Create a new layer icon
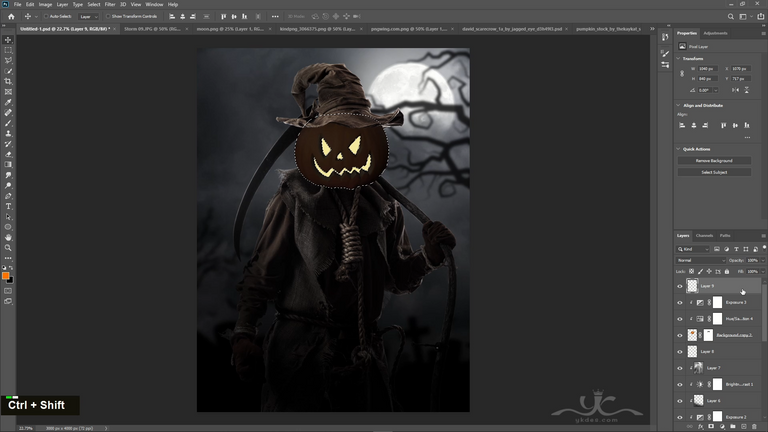The image size is (768, 432). click(x=744, y=427)
